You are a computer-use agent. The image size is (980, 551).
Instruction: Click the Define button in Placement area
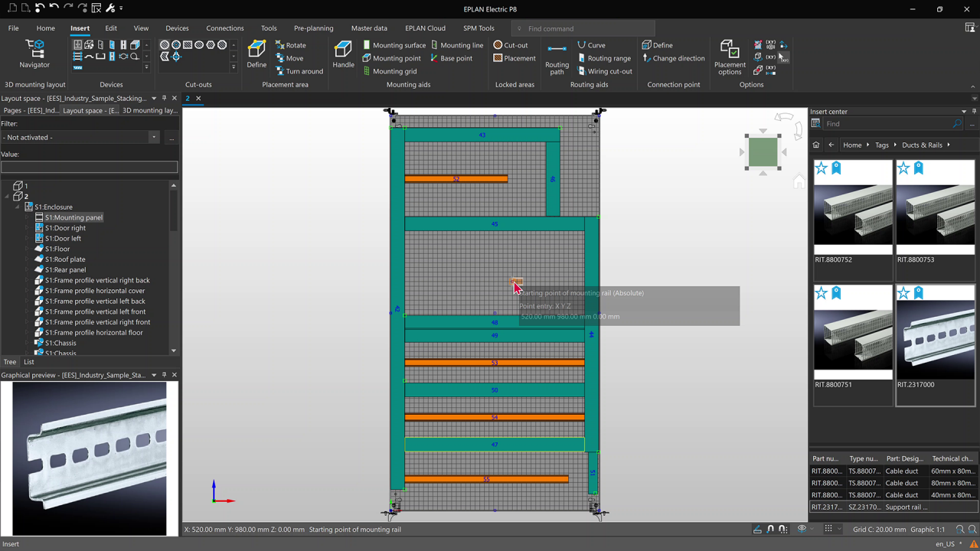(x=256, y=54)
